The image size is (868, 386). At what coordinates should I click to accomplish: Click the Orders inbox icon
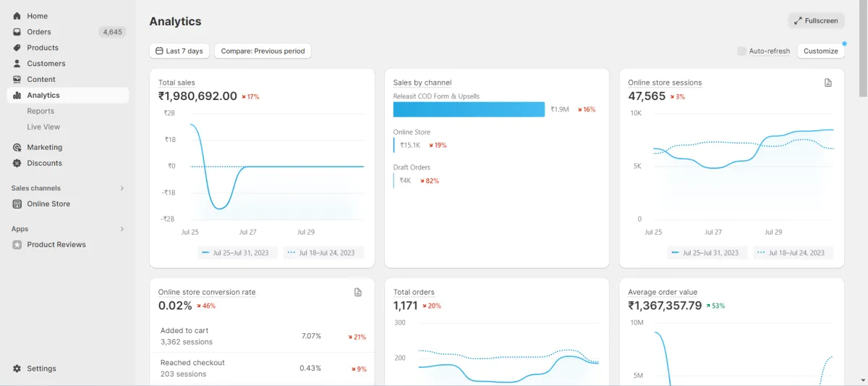17,32
